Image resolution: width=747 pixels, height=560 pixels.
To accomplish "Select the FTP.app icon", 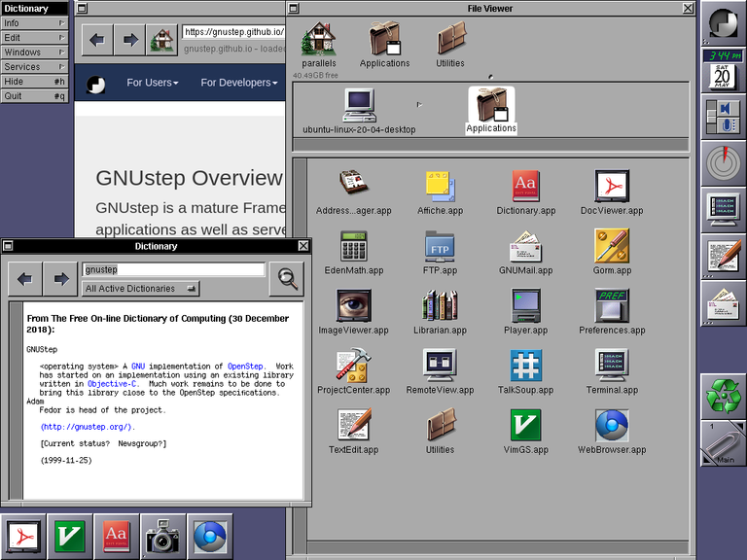I will coord(440,246).
